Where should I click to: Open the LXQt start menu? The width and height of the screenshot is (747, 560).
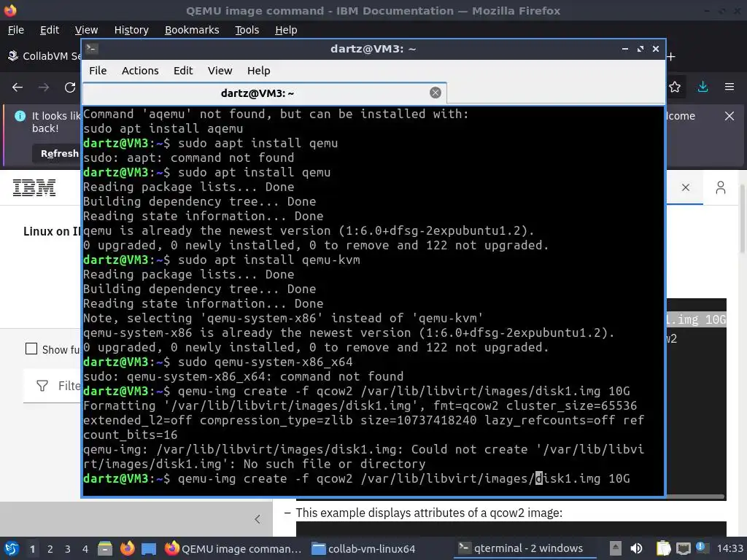pos(12,548)
